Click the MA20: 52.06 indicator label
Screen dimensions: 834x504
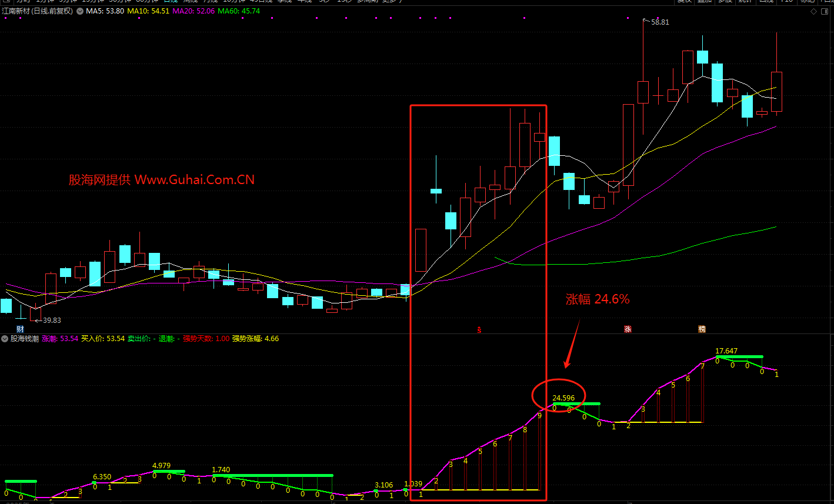[194, 11]
